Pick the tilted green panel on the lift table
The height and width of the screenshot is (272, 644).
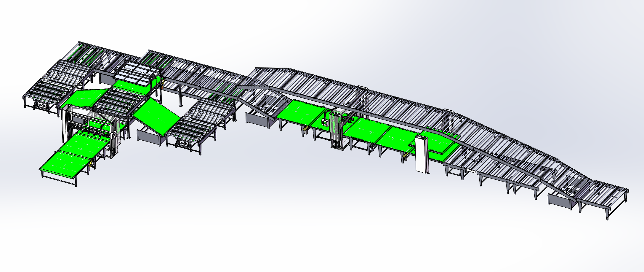(x=157, y=117)
